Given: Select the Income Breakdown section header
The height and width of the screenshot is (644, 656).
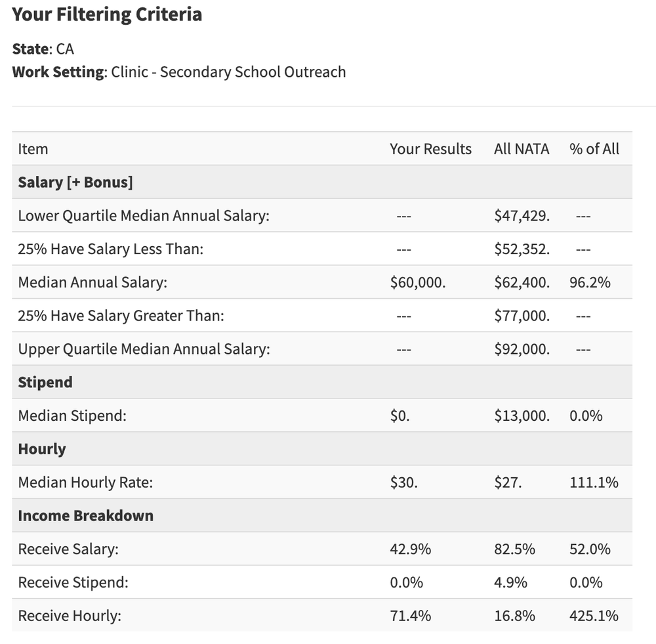Looking at the screenshot, I should click(86, 516).
